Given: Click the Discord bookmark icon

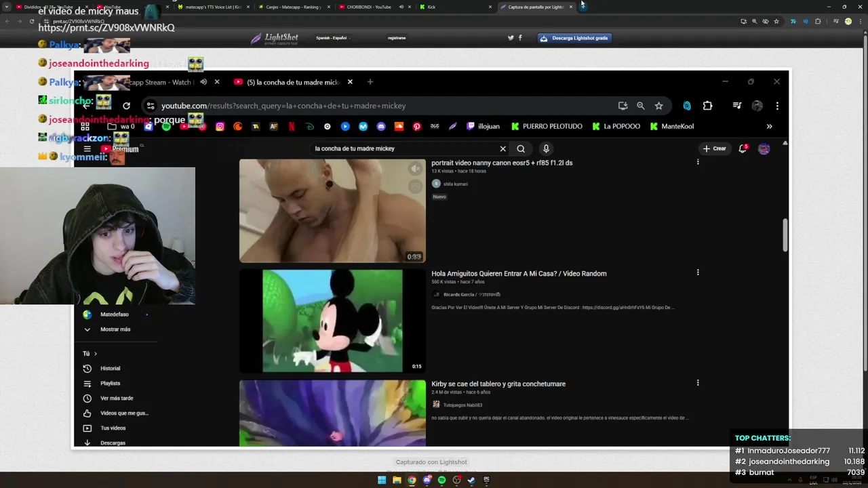Looking at the screenshot, I should [380, 126].
